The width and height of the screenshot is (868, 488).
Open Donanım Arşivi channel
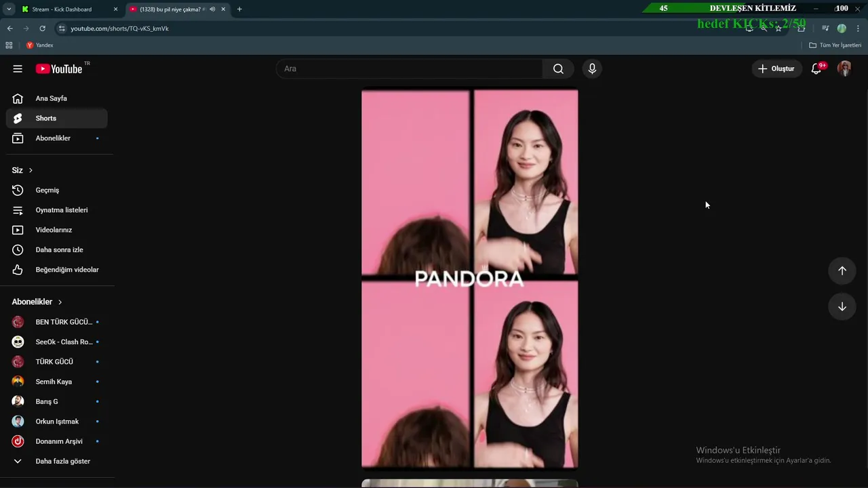coord(57,441)
